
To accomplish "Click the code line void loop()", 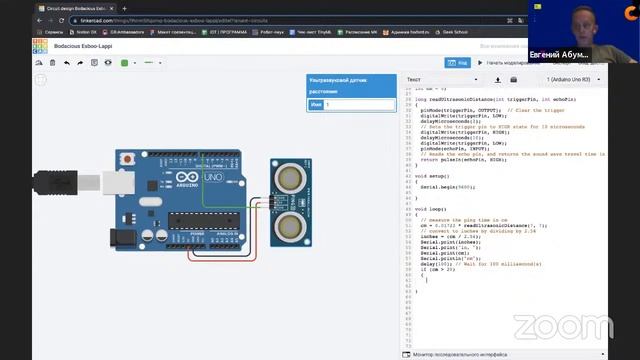I will (431, 209).
